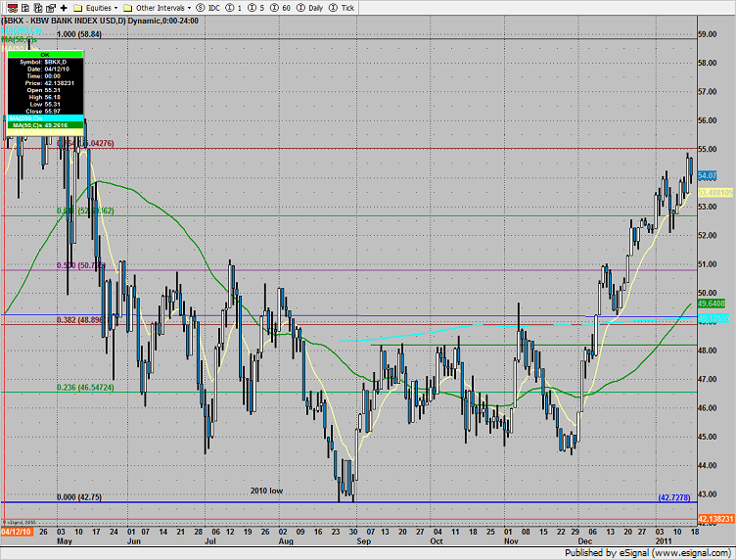Click the Equities folder icon
The image size is (736, 560).
tap(78, 8)
